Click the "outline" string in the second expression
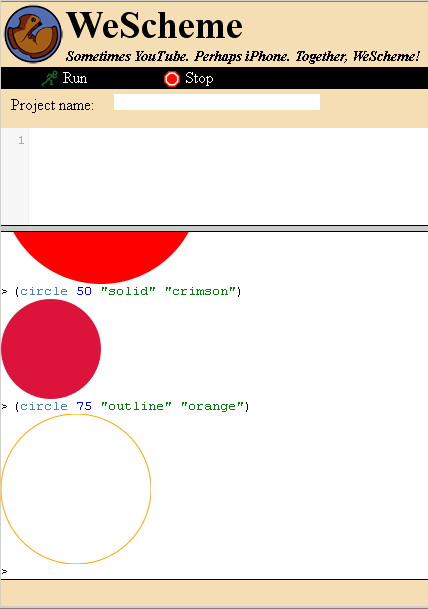This screenshot has width=428, height=609. (136, 406)
